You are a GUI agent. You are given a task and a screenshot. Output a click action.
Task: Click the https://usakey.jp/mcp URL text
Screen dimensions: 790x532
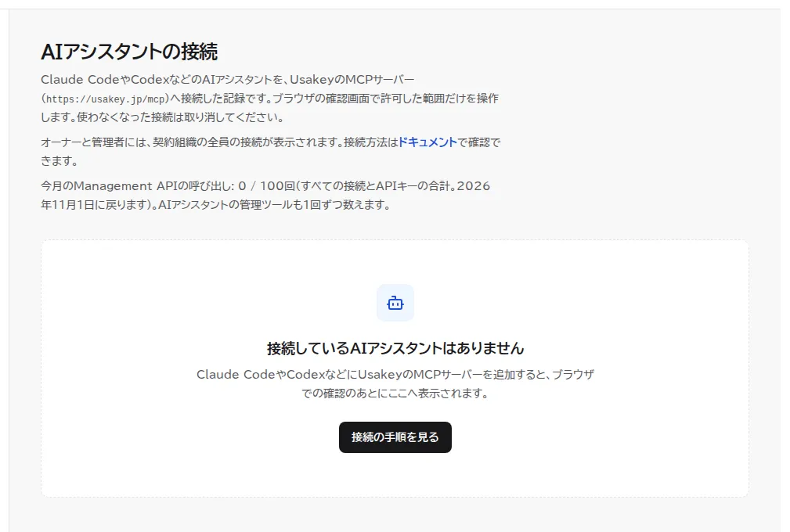tap(105, 99)
